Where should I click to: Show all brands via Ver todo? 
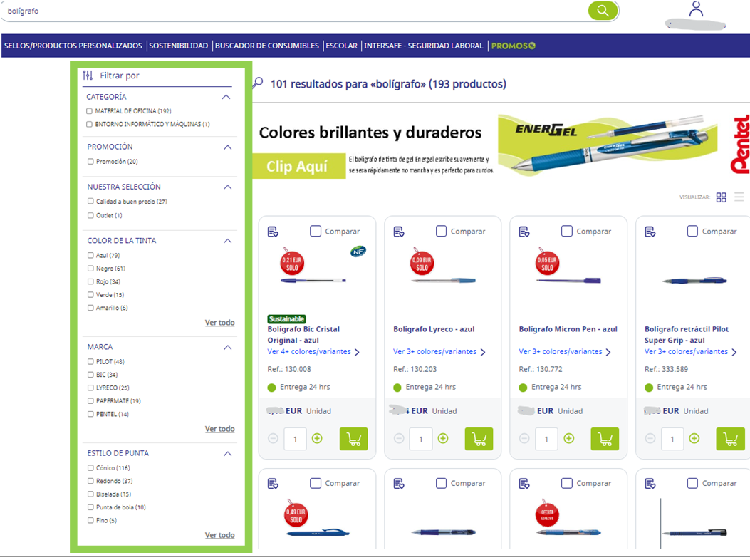click(x=220, y=429)
